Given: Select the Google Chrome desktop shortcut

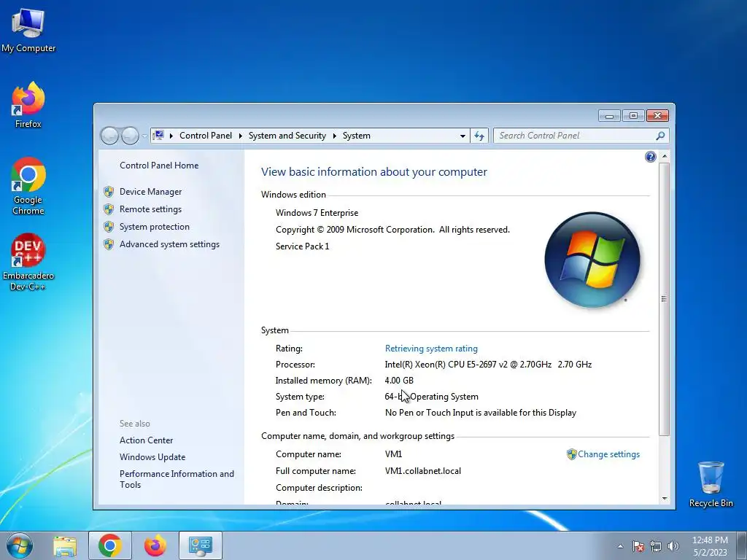Looking at the screenshot, I should pyautogui.click(x=28, y=186).
